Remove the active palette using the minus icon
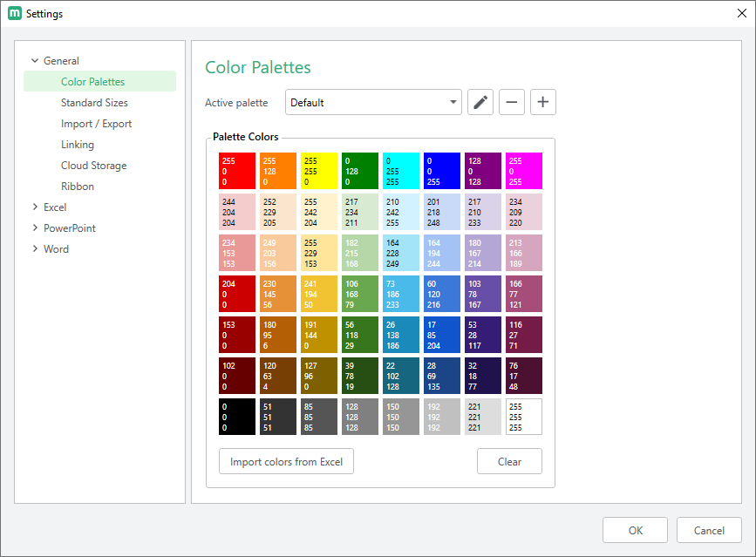 tap(511, 102)
